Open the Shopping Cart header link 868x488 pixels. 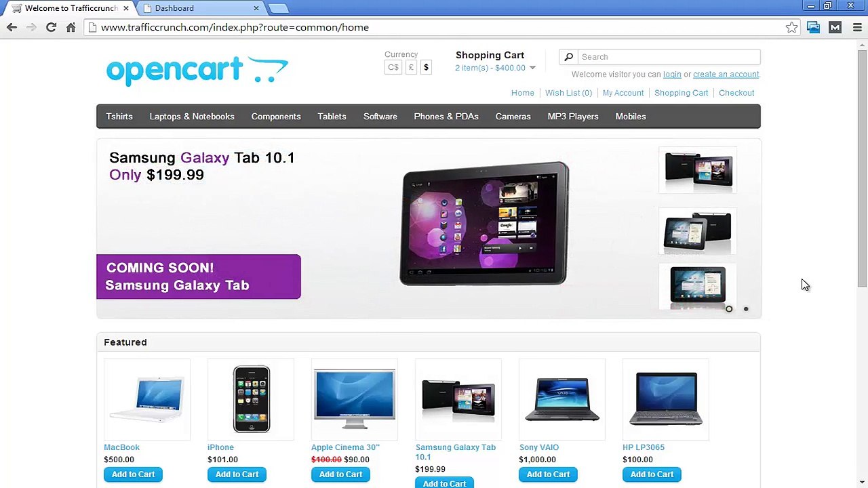681,93
